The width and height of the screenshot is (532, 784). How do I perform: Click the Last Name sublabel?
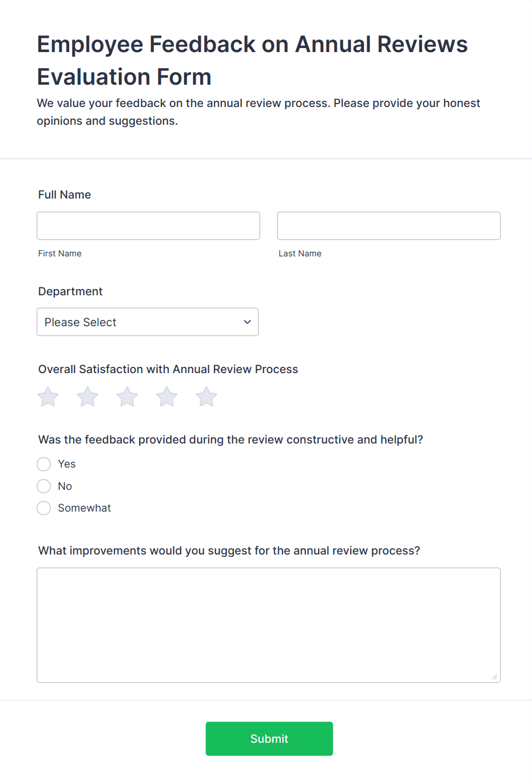click(300, 253)
